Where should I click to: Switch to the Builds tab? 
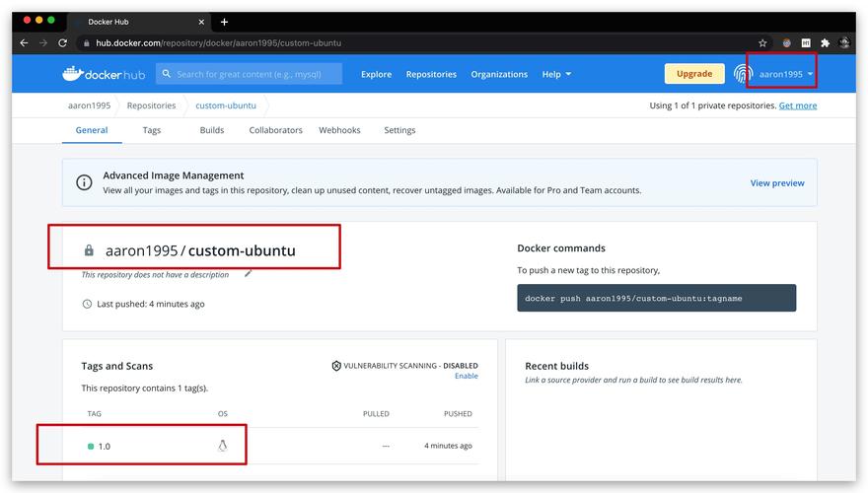[212, 130]
